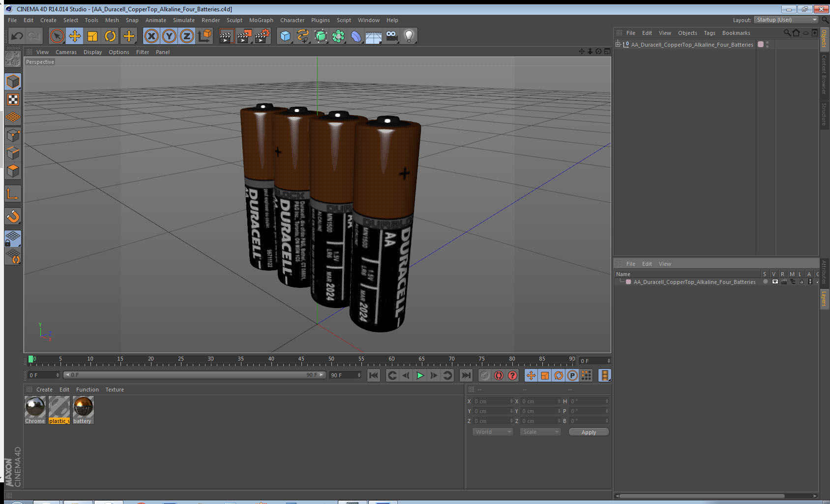Search in Object Manager magnifier icon
830x504 pixels.
click(x=787, y=33)
